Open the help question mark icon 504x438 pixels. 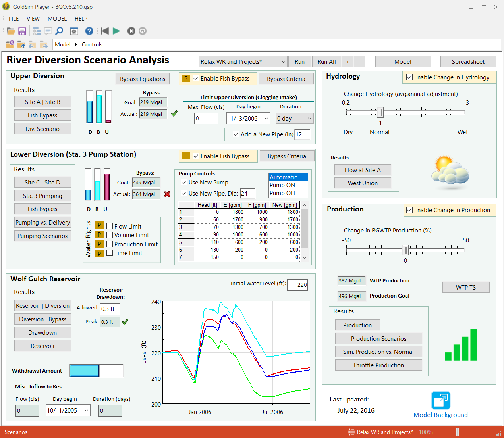click(89, 31)
